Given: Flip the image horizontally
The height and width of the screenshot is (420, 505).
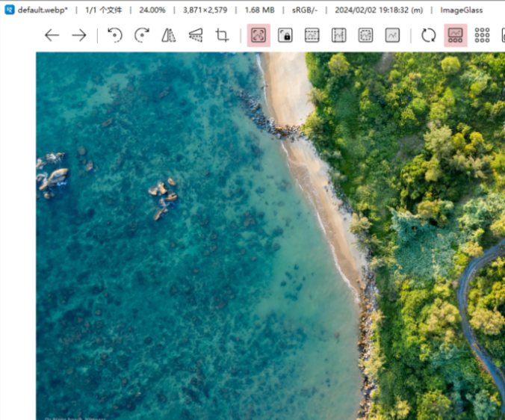Looking at the screenshot, I should pyautogui.click(x=168, y=35).
